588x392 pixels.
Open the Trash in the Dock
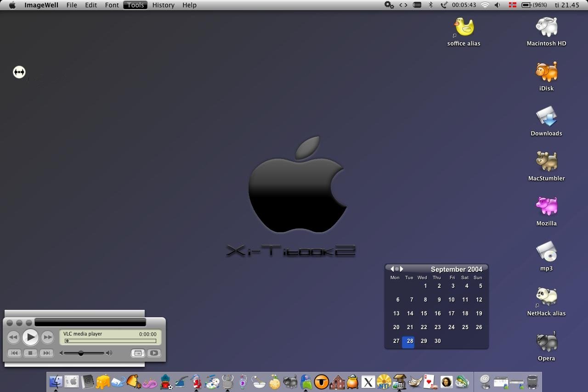(532, 381)
